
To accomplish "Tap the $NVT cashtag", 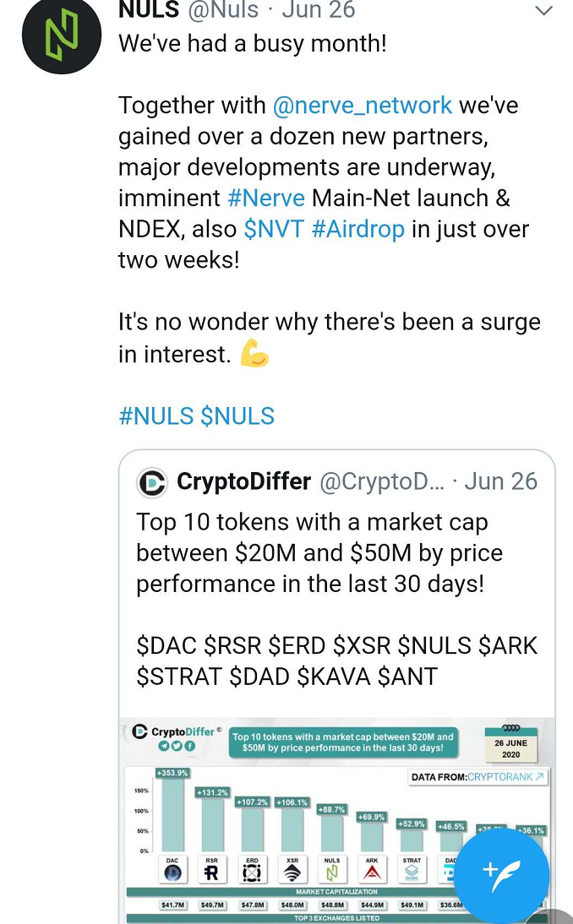I will click(274, 229).
